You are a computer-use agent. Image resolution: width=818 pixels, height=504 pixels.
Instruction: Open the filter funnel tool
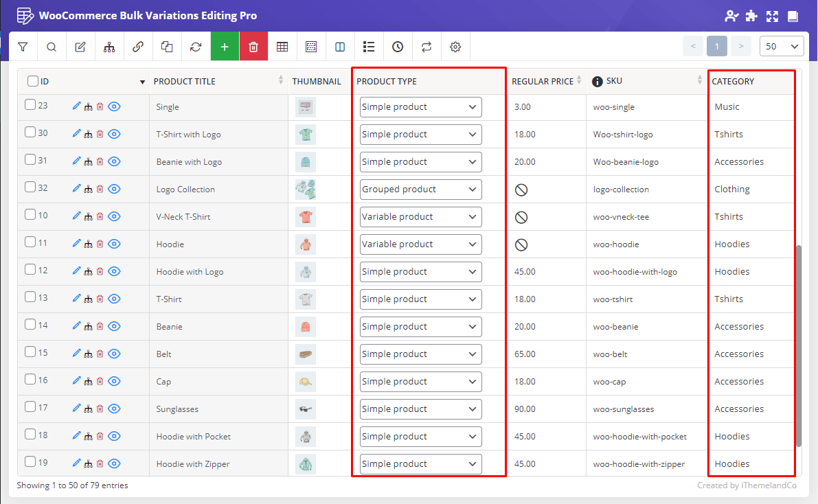pyautogui.click(x=23, y=47)
